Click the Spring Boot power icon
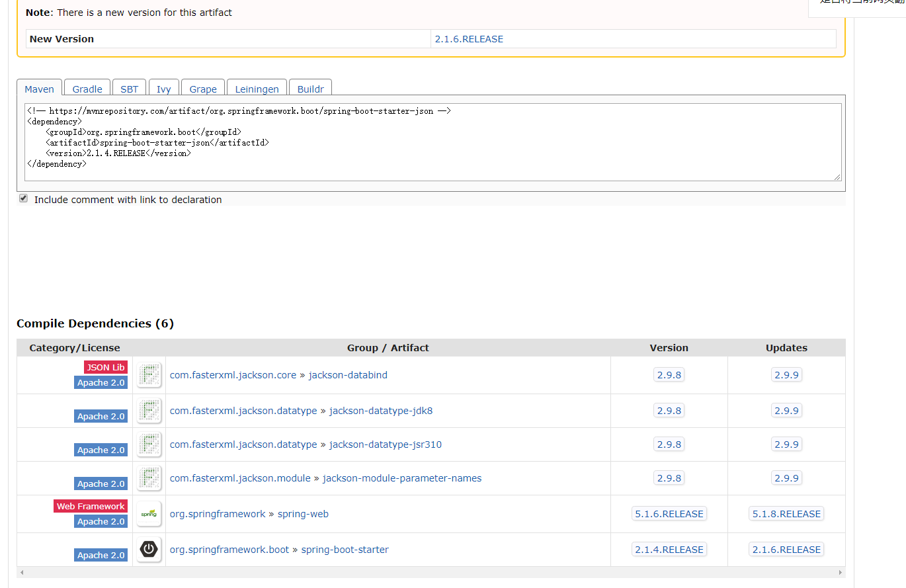 tap(149, 549)
